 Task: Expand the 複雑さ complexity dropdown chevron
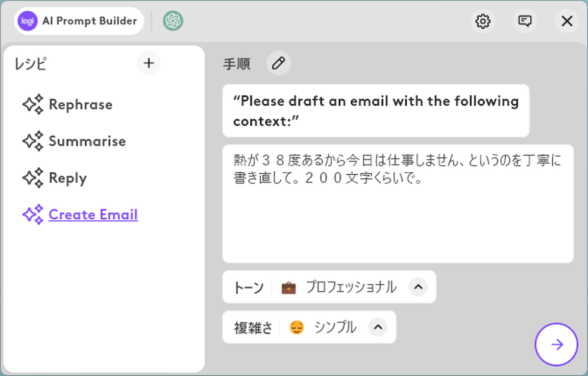coord(377,327)
